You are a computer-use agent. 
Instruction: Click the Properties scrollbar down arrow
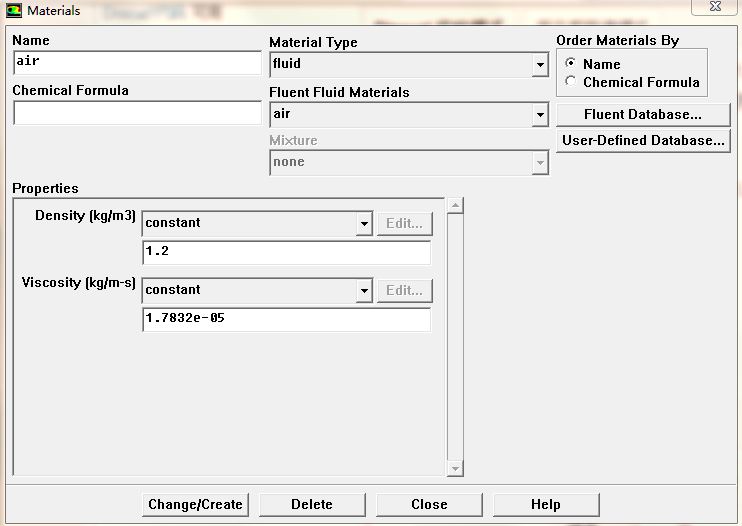pyautogui.click(x=456, y=468)
